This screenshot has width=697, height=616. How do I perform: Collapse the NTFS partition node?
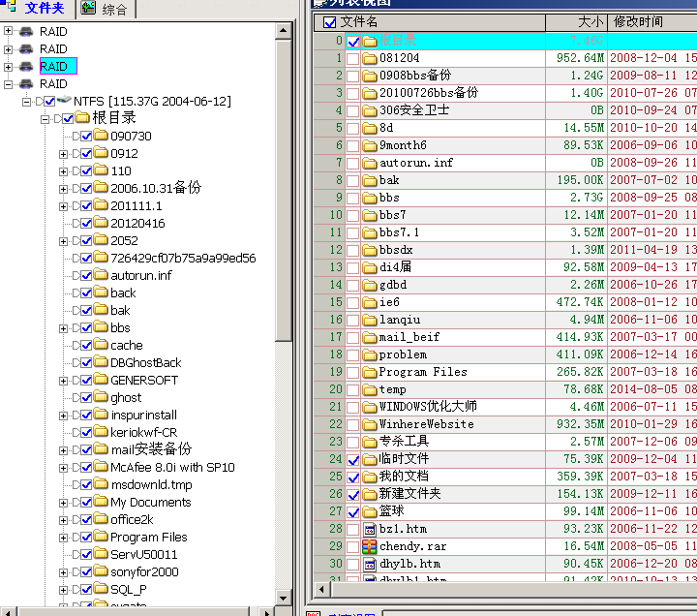coord(26,102)
